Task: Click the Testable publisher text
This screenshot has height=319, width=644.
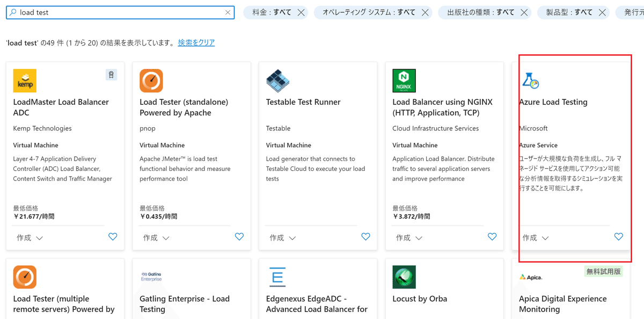Action: click(278, 128)
